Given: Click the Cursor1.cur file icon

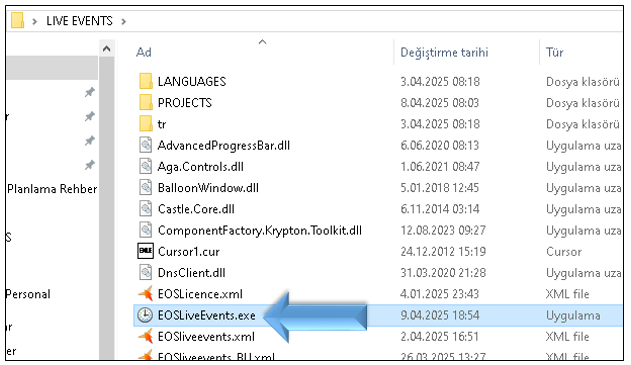Looking at the screenshot, I should pos(146,251).
